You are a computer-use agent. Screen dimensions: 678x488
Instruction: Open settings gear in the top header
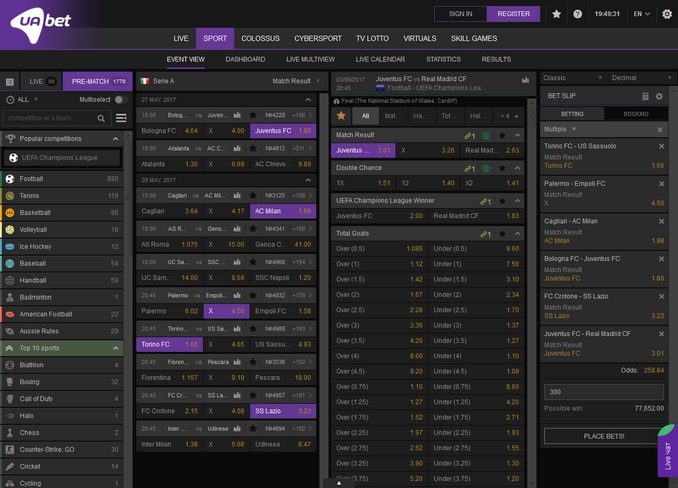[x=667, y=14]
